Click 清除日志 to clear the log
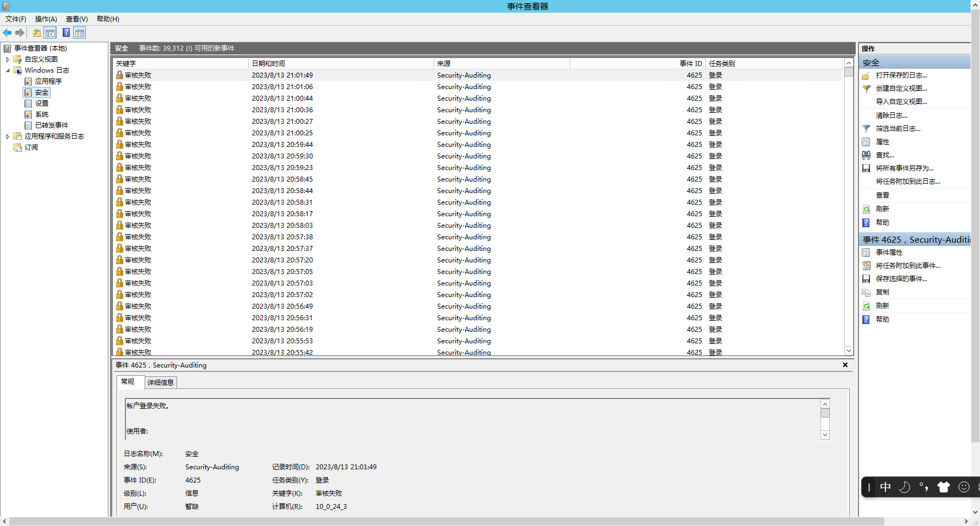 891,115
